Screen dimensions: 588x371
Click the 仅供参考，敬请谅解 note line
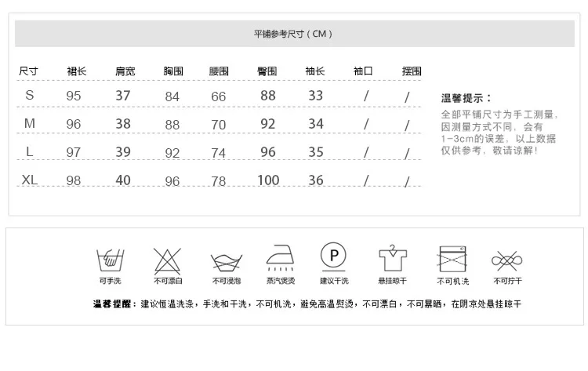point(489,151)
